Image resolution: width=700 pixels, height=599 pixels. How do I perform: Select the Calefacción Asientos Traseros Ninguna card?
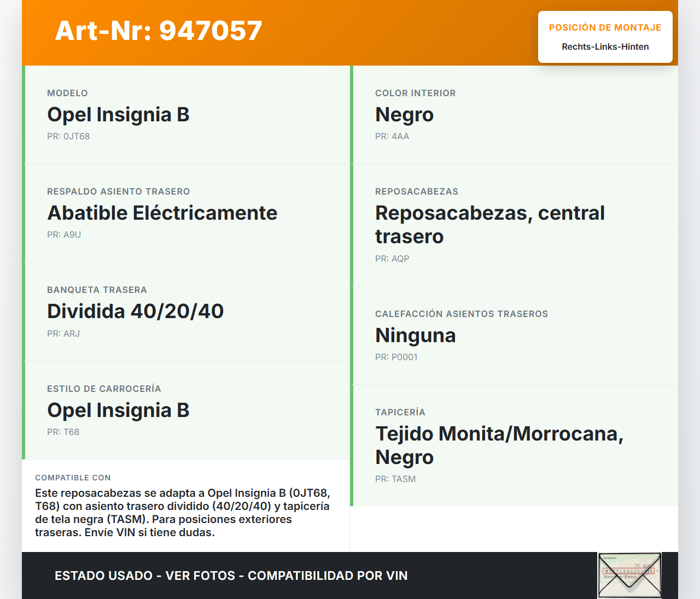pos(514,336)
